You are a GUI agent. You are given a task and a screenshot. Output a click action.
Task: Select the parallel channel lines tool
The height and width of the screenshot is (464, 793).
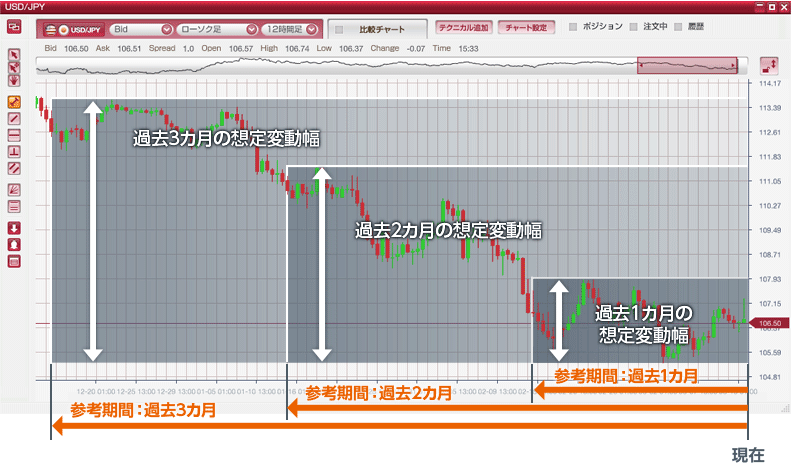tap(14, 167)
